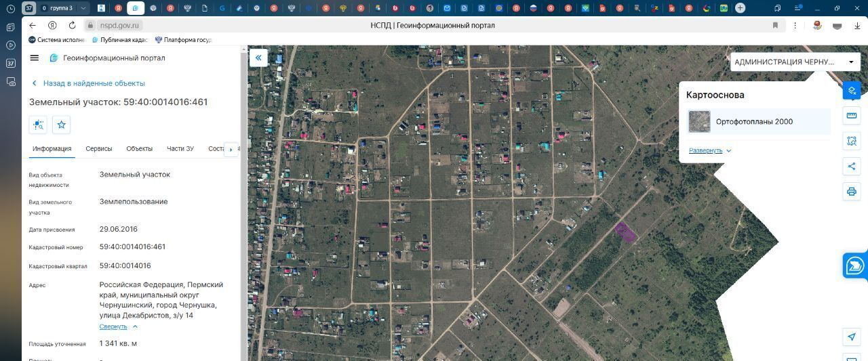Select the Ортофотопланы 2000 basemap
This screenshot has width=868, height=361.
[758, 122]
